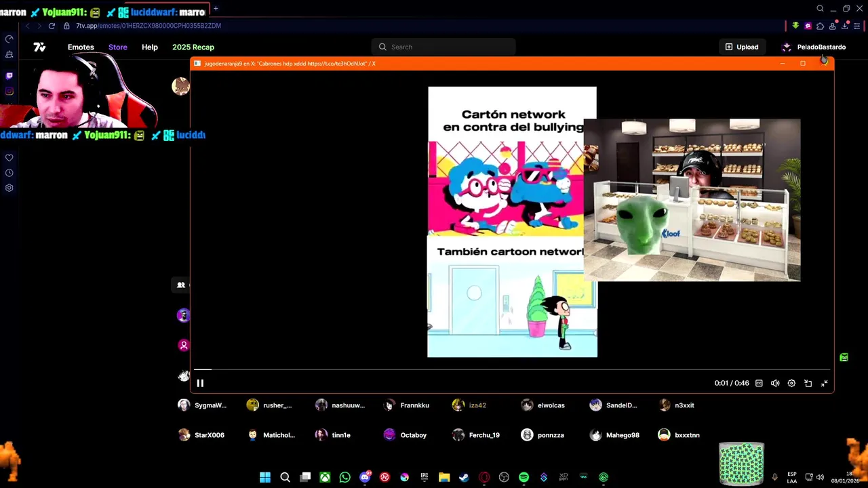Mute the video player volume
This screenshot has width=868, height=488.
[x=775, y=383]
